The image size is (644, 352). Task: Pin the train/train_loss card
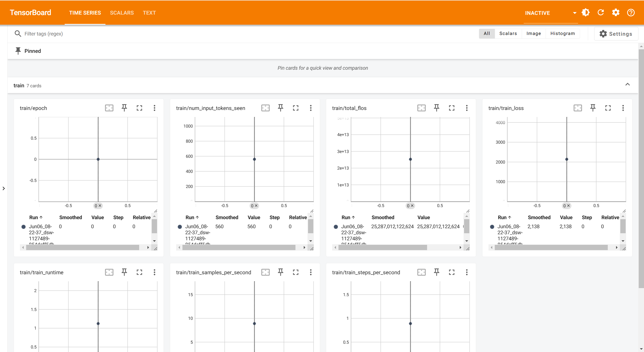coord(593,108)
